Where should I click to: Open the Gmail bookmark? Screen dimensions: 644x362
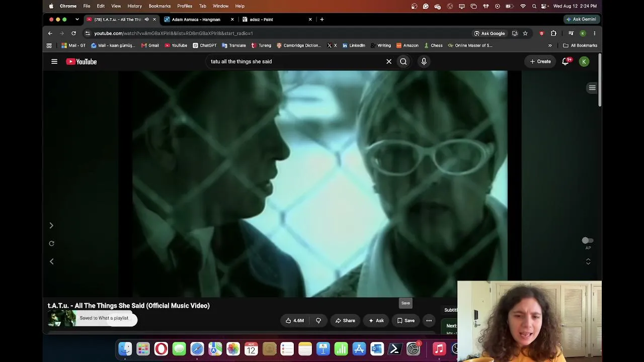(150, 45)
